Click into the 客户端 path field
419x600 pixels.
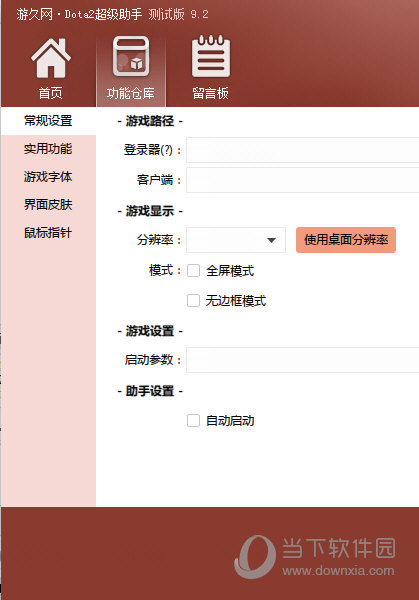click(303, 180)
